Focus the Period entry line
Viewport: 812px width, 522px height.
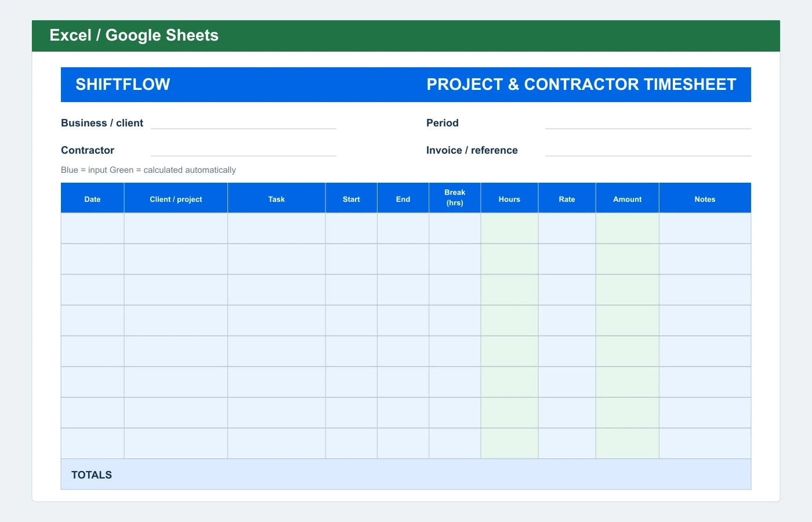648,123
